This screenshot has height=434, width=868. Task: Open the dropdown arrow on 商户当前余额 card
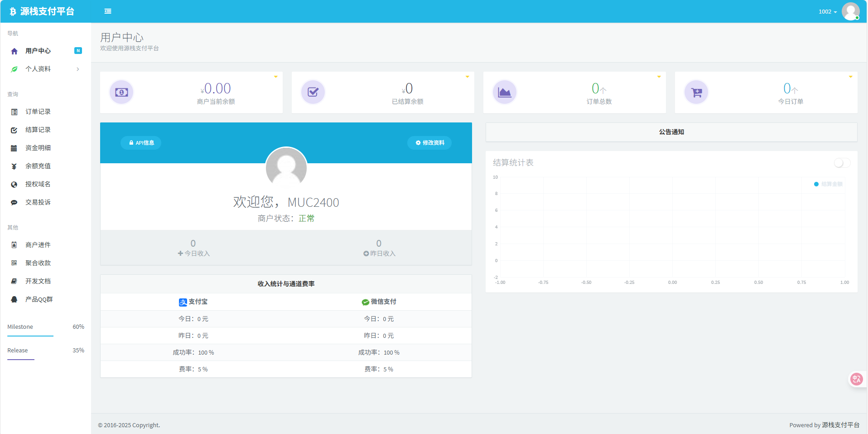275,77
